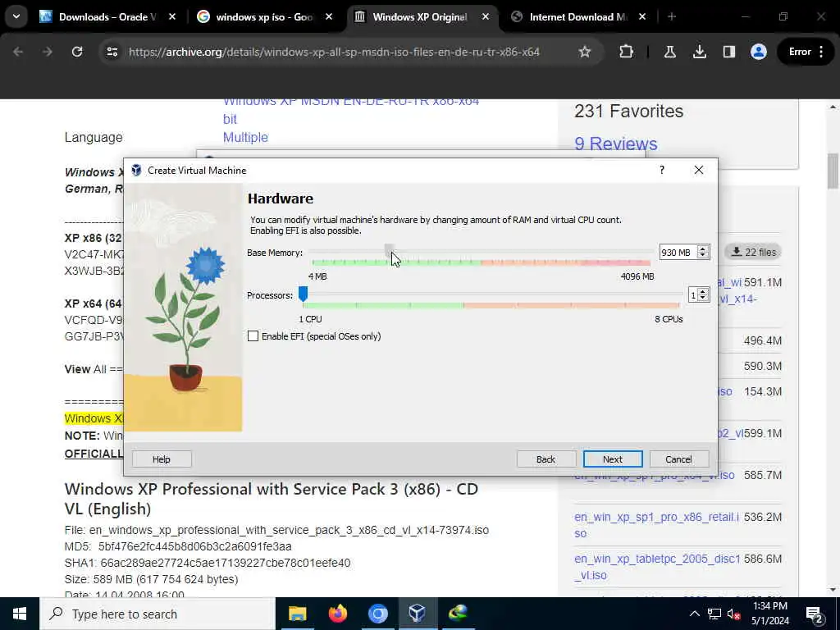Click the Base Memory slider handle
The height and width of the screenshot is (630, 840).
click(390, 250)
